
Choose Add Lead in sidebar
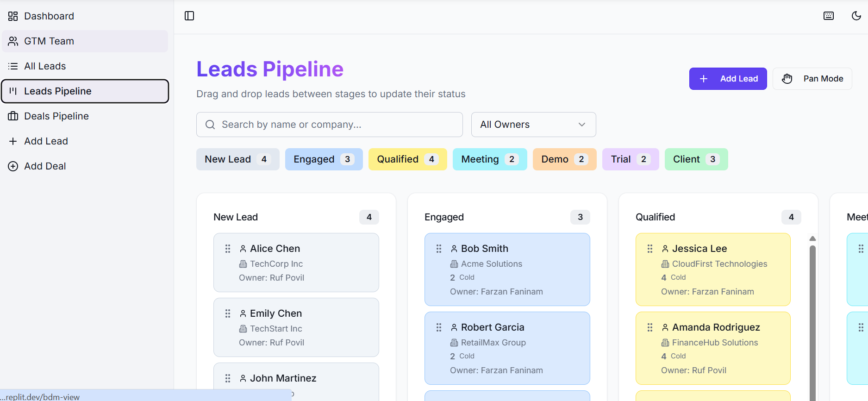85,141
